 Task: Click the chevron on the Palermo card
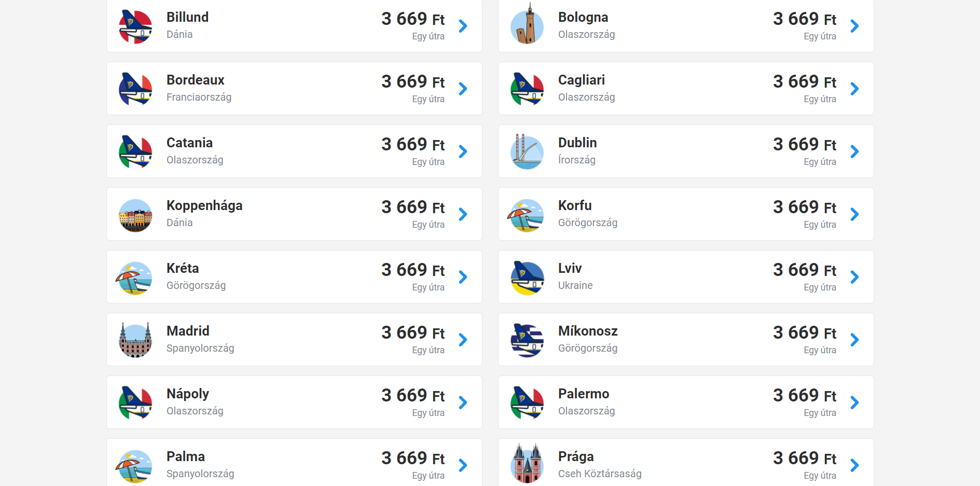point(855,402)
